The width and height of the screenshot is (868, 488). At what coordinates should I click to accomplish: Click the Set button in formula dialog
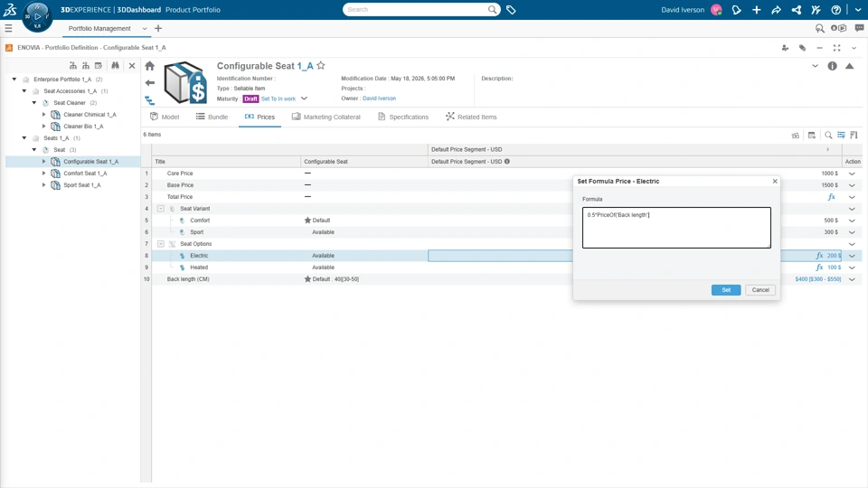tap(726, 290)
